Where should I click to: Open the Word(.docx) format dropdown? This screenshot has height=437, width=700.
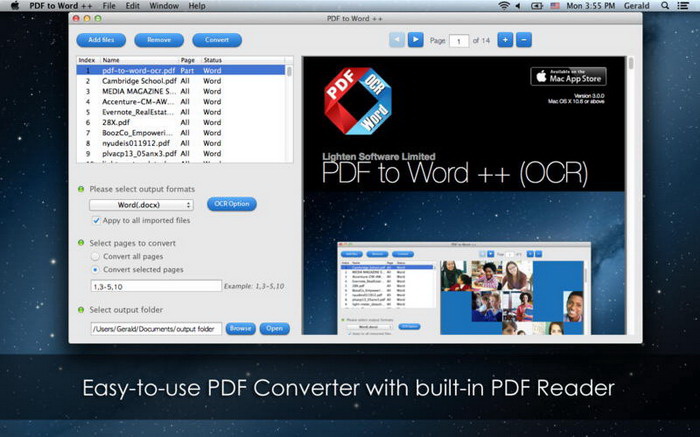pos(142,205)
